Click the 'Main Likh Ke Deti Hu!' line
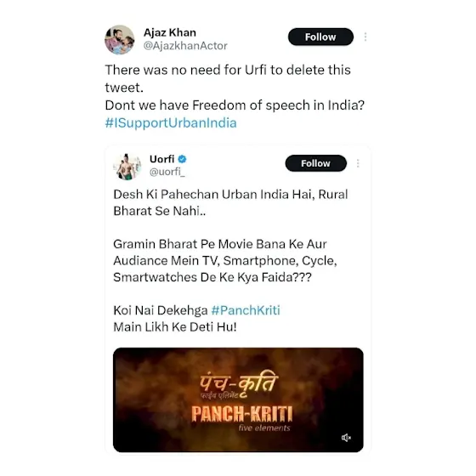Image resolution: width=476 pixels, height=476 pixels. pos(175,327)
